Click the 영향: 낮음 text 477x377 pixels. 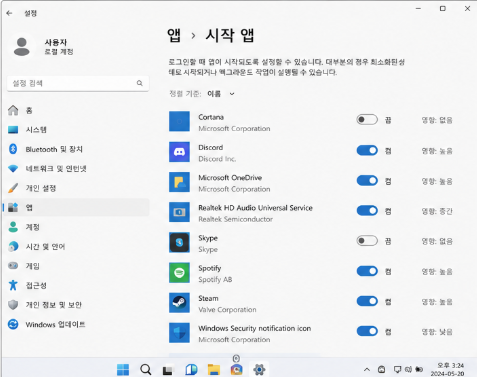pyautogui.click(x=437, y=332)
